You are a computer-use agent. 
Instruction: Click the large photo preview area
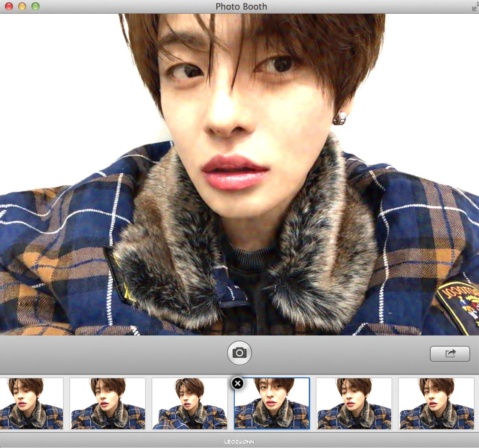[x=239, y=174]
